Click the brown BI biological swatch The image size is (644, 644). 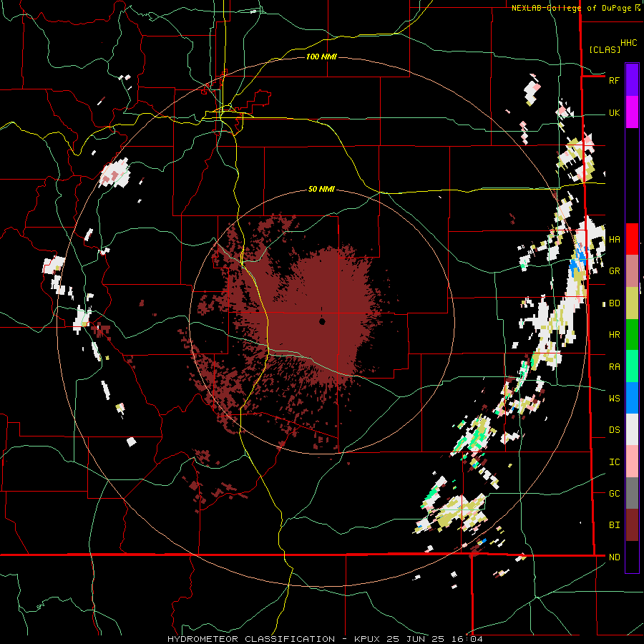pos(632,525)
